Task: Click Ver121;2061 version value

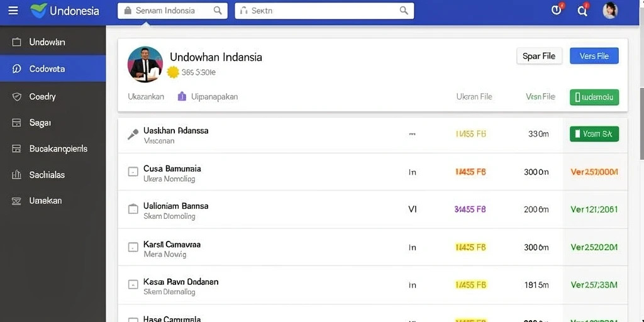Action: click(x=594, y=209)
